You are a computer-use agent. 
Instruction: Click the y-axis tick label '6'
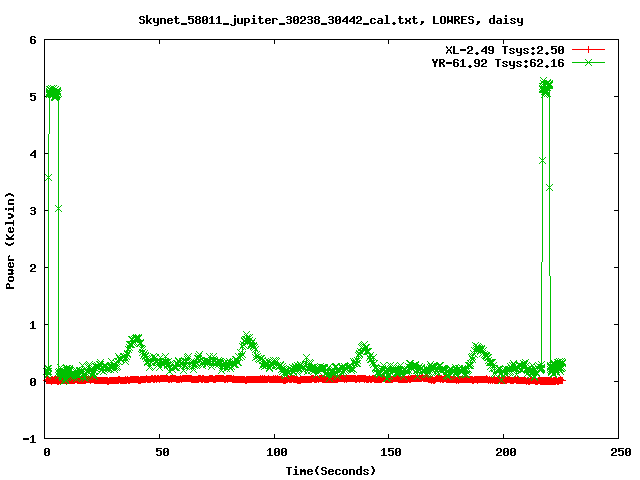pos(33,40)
